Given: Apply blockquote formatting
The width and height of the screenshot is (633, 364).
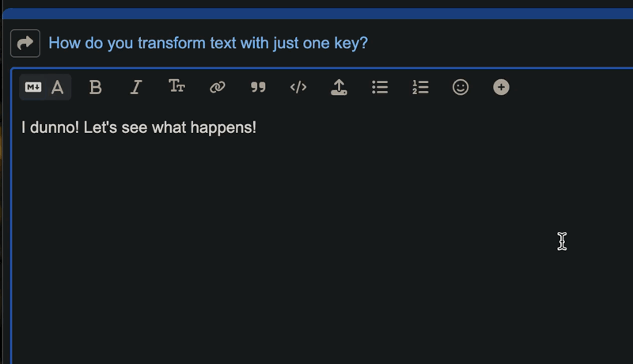Looking at the screenshot, I should (258, 87).
